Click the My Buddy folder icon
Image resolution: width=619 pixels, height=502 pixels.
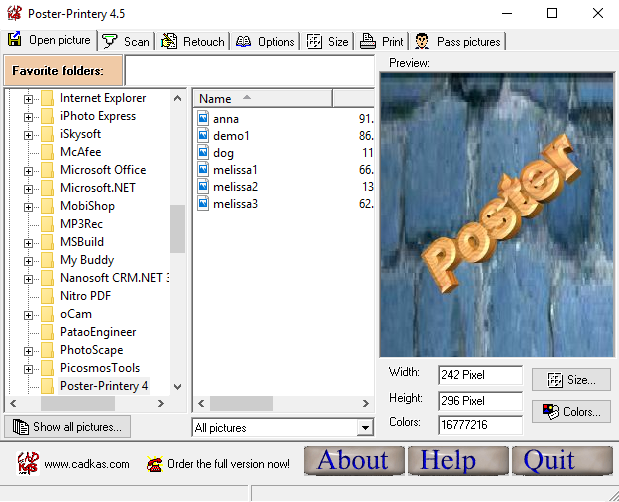(x=47, y=260)
